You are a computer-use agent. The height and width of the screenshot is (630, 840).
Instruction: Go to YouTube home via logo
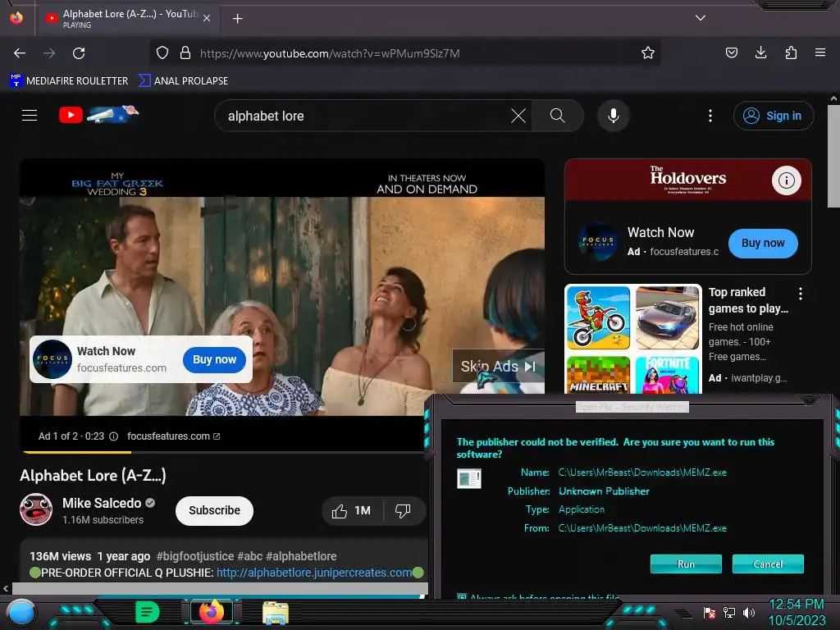[x=98, y=115]
